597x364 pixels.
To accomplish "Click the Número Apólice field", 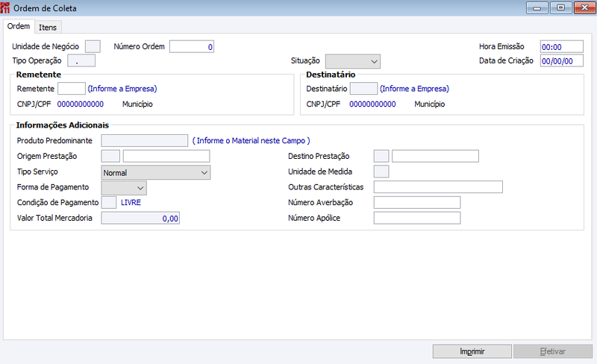I will click(417, 218).
